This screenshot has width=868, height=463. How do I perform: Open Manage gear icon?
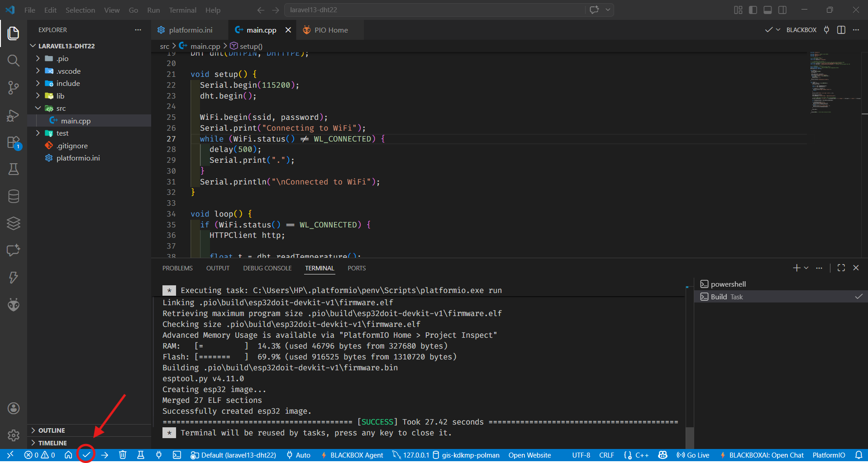[14, 435]
